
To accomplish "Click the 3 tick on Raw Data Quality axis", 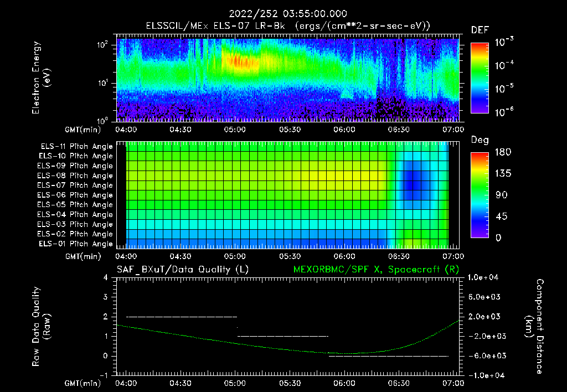I will (x=106, y=297).
